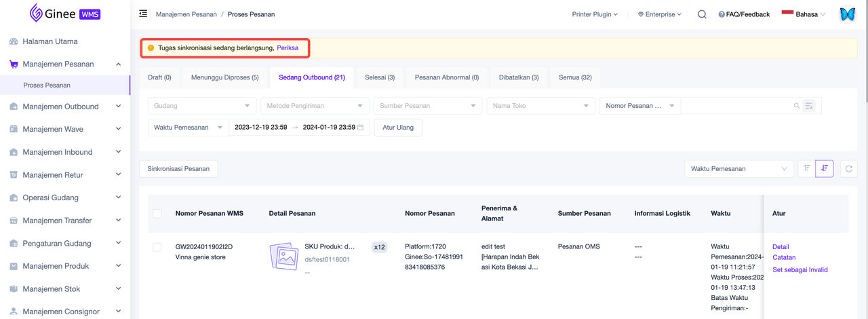This screenshot has height=319, width=868.
Task: Click the search magnifier icon in header
Action: 702,14
